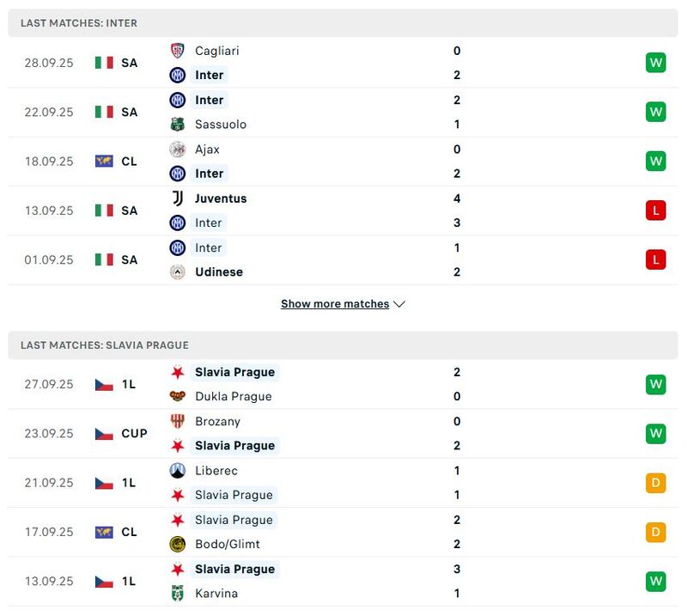Click the Show more matches link
The width and height of the screenshot is (687, 616).
(x=335, y=304)
